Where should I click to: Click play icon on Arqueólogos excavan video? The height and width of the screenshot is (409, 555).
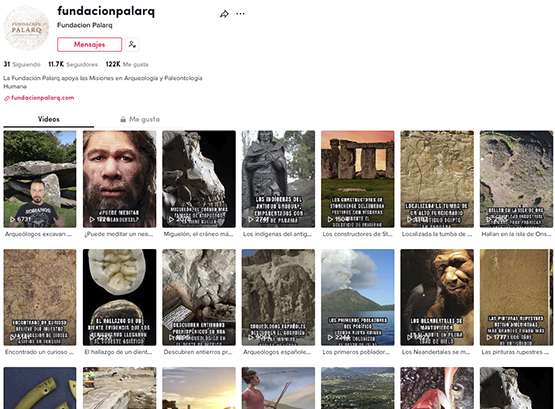tap(12, 219)
